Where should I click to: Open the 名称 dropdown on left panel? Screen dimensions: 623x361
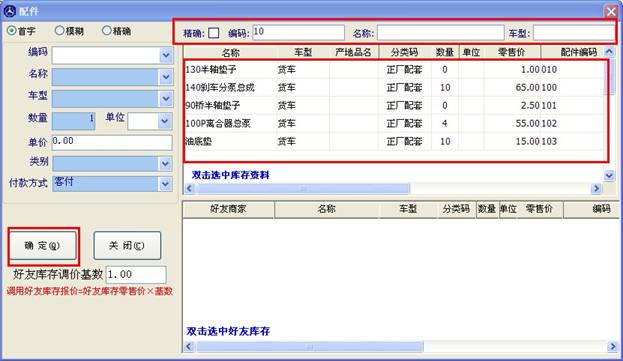tap(166, 77)
